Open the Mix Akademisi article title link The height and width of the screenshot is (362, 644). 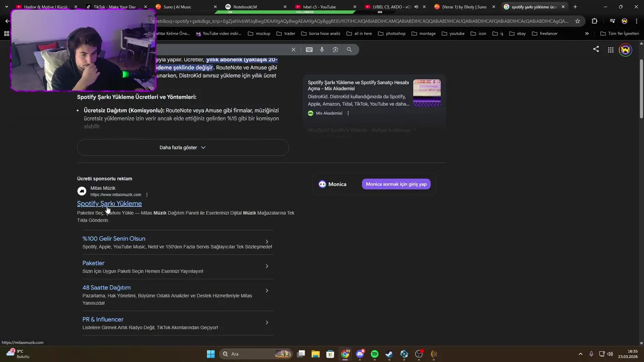click(358, 85)
